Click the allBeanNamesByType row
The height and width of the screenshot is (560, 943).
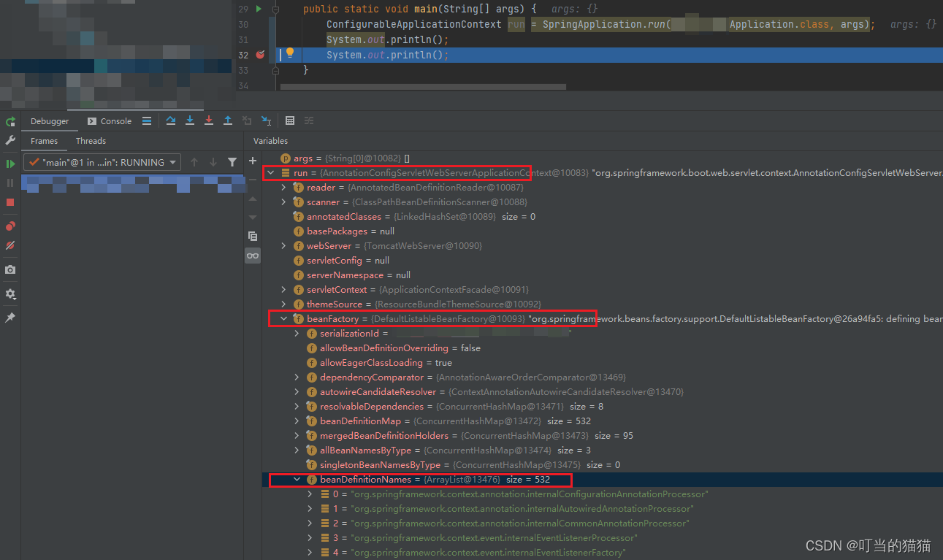click(x=603, y=450)
